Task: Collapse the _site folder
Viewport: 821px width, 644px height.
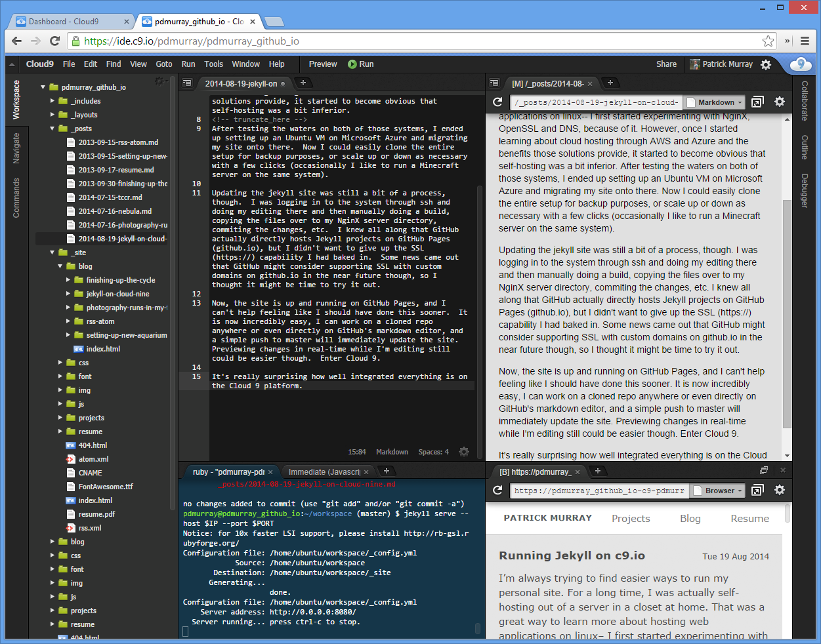Action: 53,252
